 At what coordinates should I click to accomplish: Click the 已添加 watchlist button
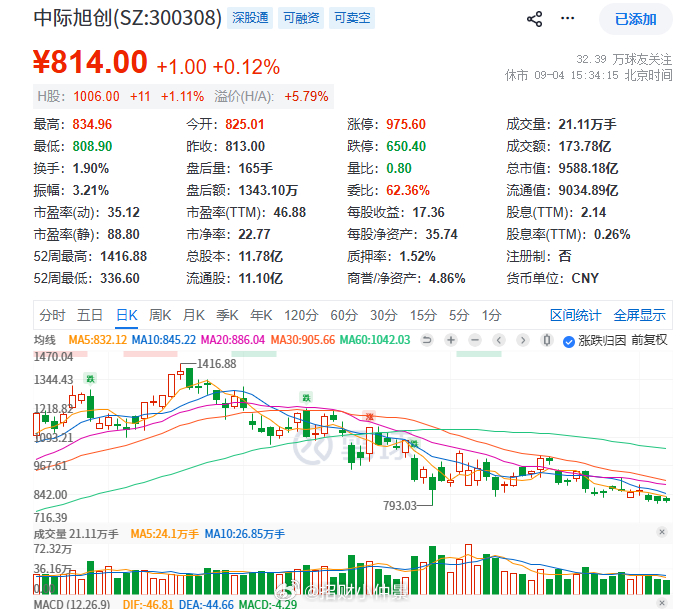635,19
